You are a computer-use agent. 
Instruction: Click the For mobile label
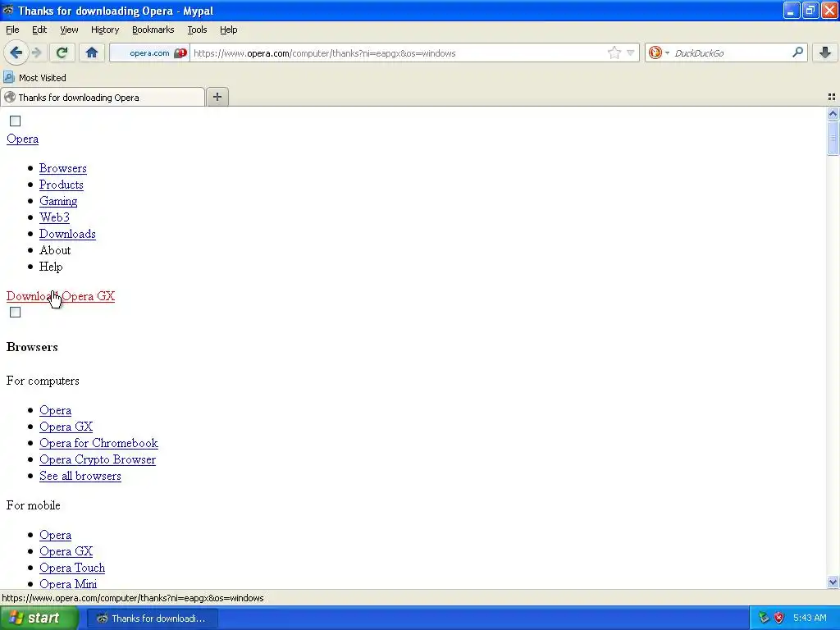pyautogui.click(x=33, y=505)
